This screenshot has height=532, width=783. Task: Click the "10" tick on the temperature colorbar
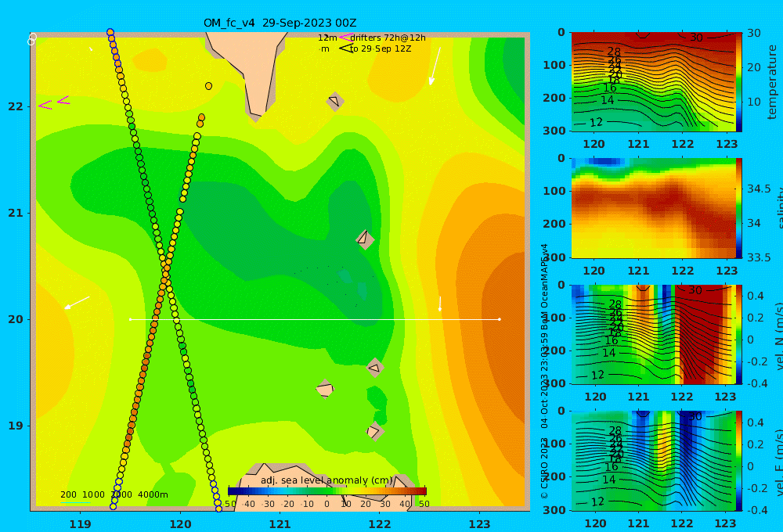tap(753, 102)
